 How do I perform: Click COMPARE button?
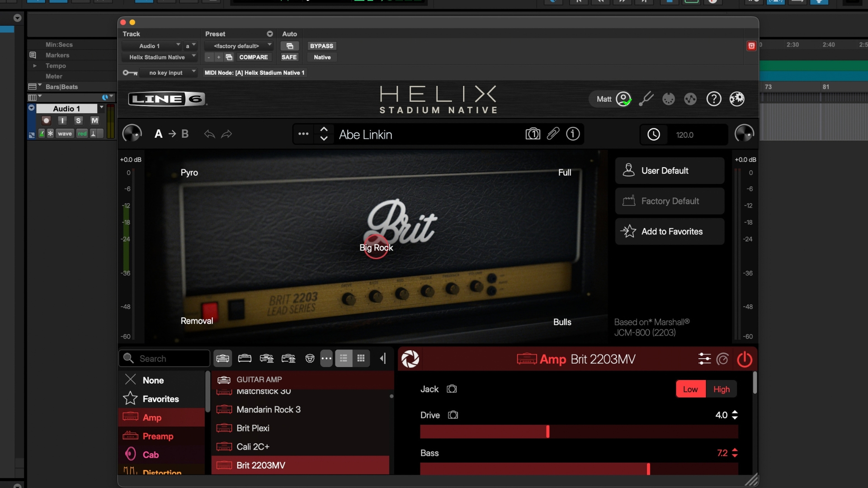253,57
